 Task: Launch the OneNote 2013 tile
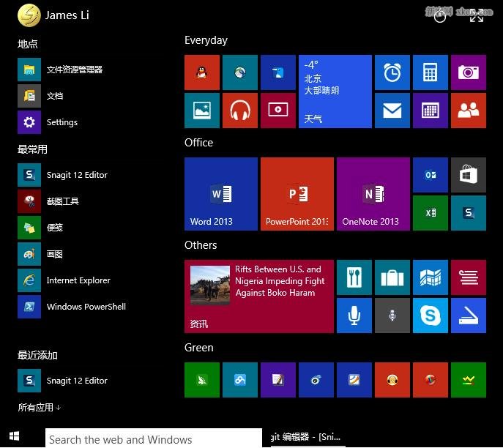373,194
